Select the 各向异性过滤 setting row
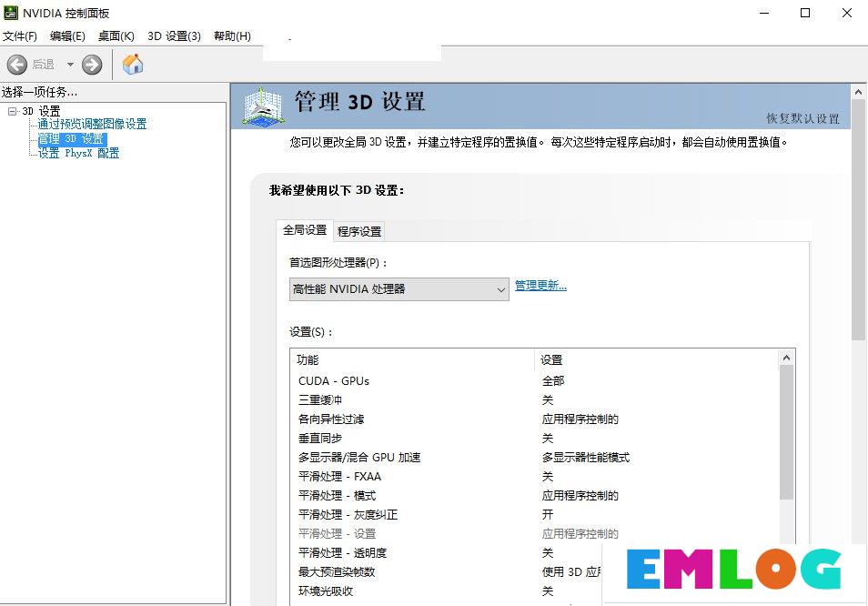Screen dimensions: 868x606 pyautogui.click(x=534, y=419)
